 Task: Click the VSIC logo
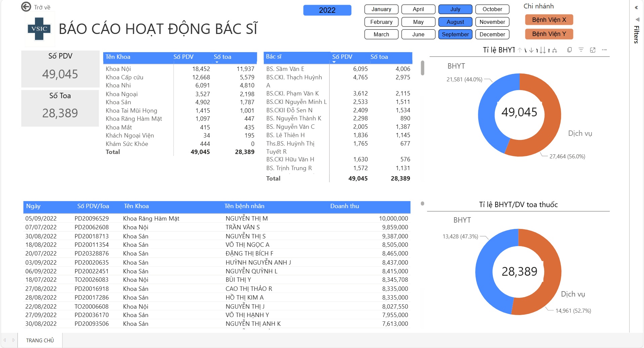39,29
